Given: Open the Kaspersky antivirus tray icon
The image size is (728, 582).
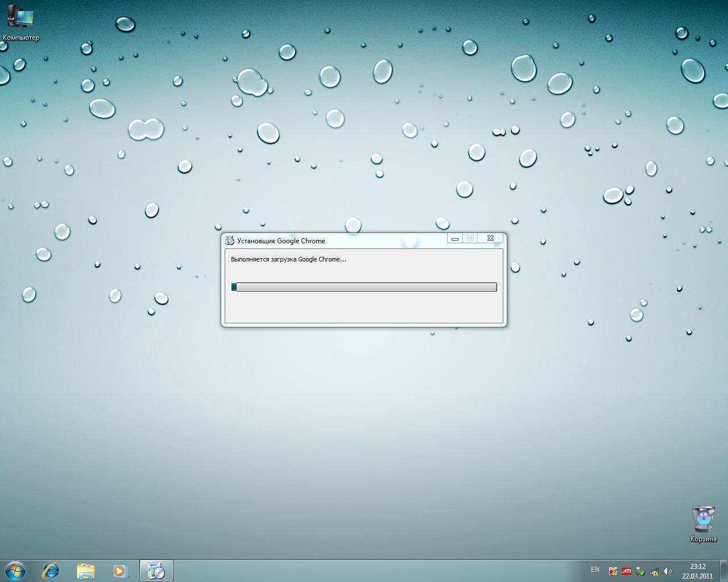Looking at the screenshot, I should 613,571.
